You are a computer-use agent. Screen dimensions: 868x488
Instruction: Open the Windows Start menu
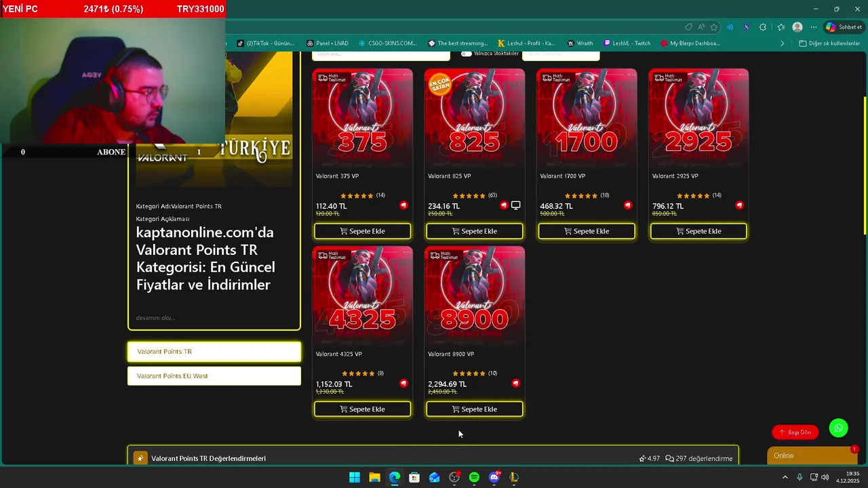pyautogui.click(x=355, y=478)
